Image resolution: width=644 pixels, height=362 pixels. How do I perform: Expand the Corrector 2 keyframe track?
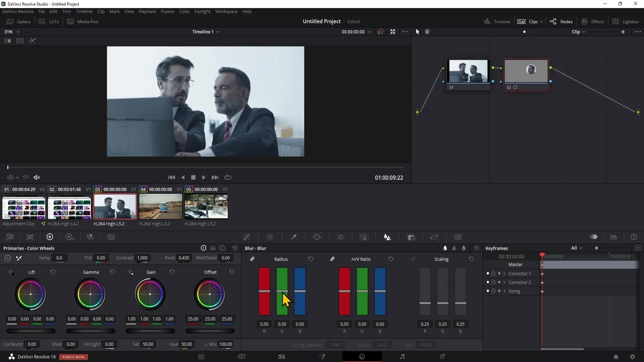pyautogui.click(x=504, y=282)
